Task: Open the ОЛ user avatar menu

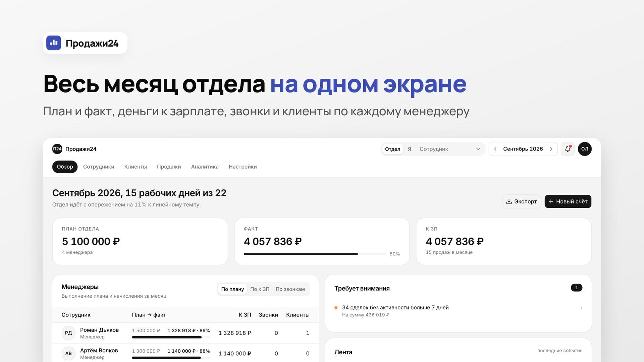Action: coord(585,149)
